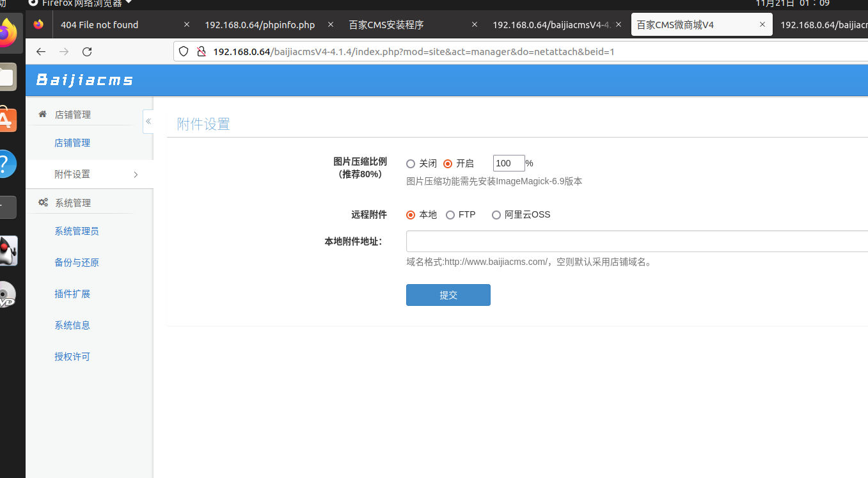The width and height of the screenshot is (868, 478).
Task: Click the 附件设置 page heading
Action: click(x=203, y=124)
